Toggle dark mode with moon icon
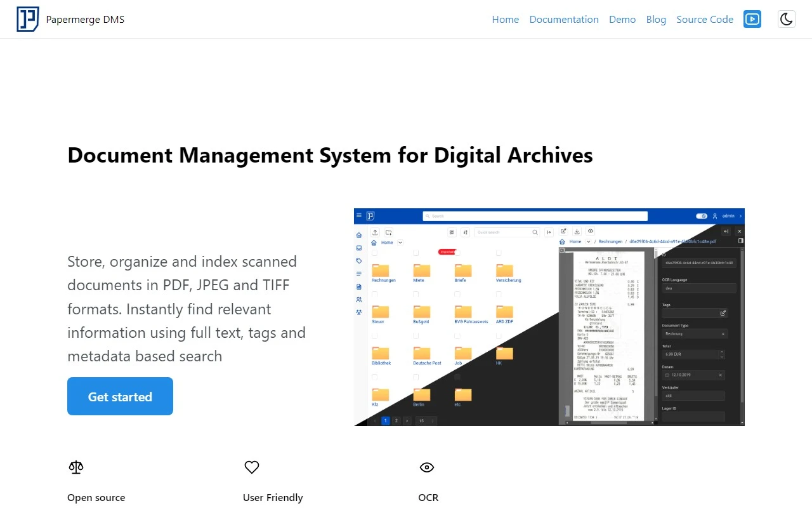Viewport: 812px width, 508px height. (787, 19)
